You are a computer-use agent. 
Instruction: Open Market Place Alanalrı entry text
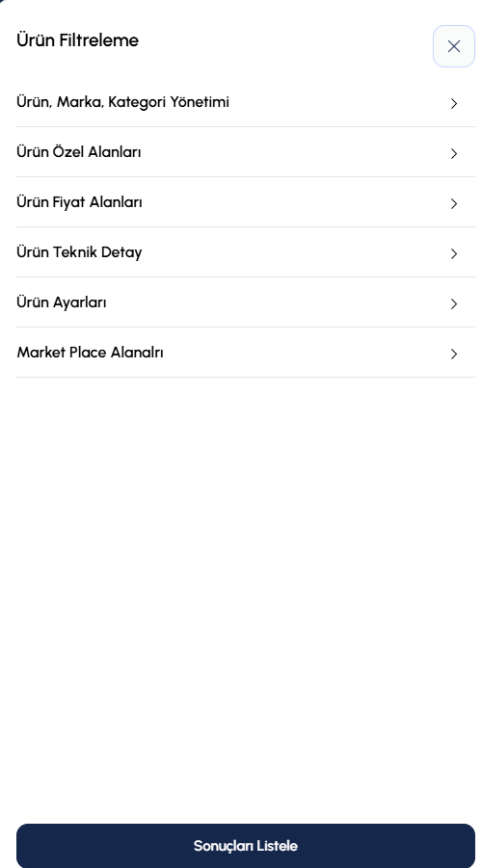90,353
